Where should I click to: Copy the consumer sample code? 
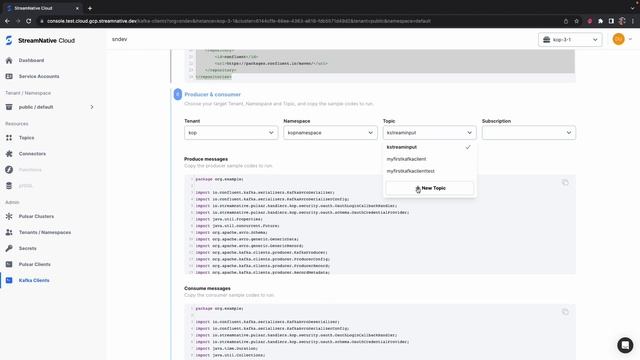(x=565, y=312)
